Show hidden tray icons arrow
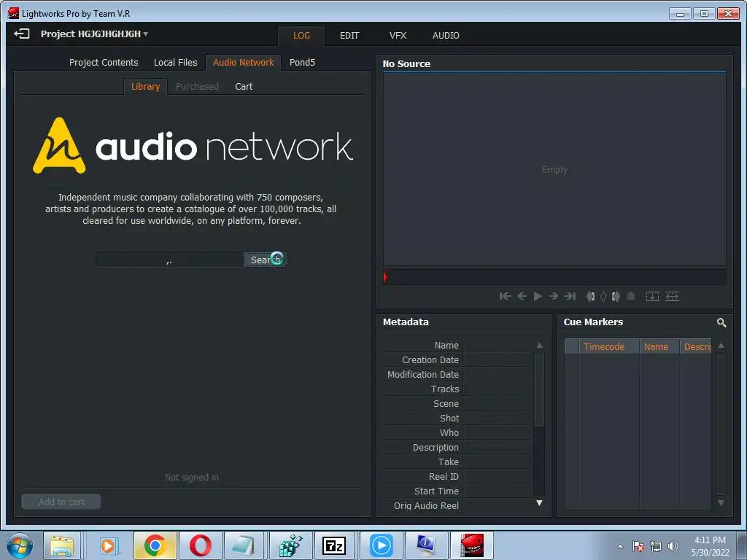Viewport: 747px width, 560px height. coord(620,546)
